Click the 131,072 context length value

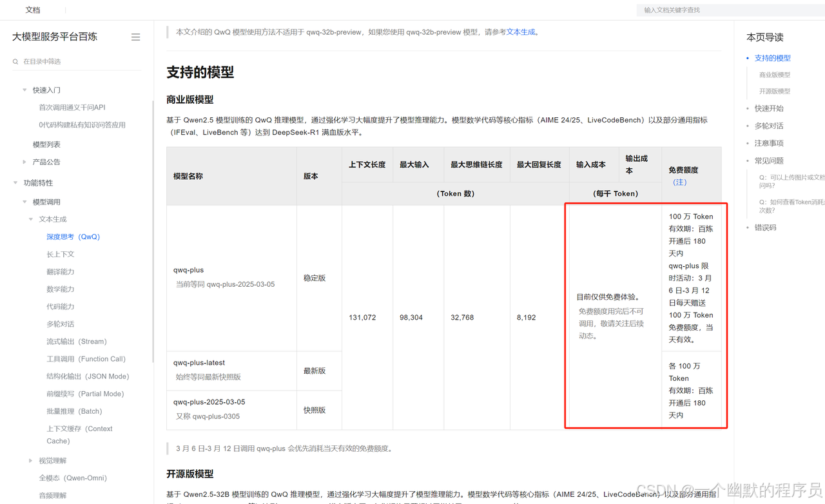pos(362,318)
